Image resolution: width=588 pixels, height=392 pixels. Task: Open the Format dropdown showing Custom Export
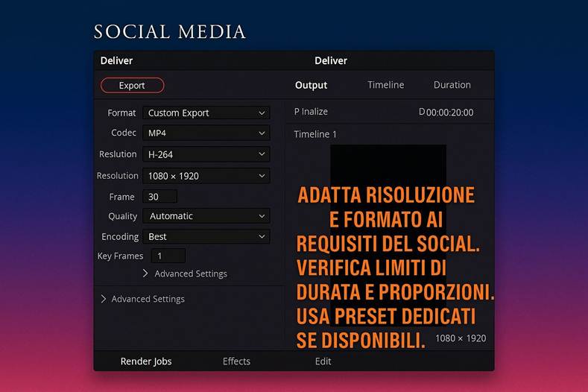point(206,113)
